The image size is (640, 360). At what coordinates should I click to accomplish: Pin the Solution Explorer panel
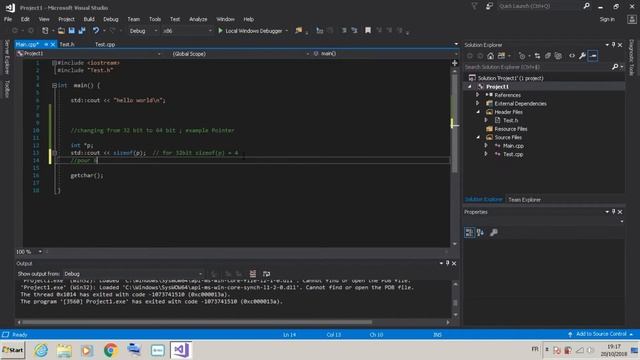[x=613, y=45]
